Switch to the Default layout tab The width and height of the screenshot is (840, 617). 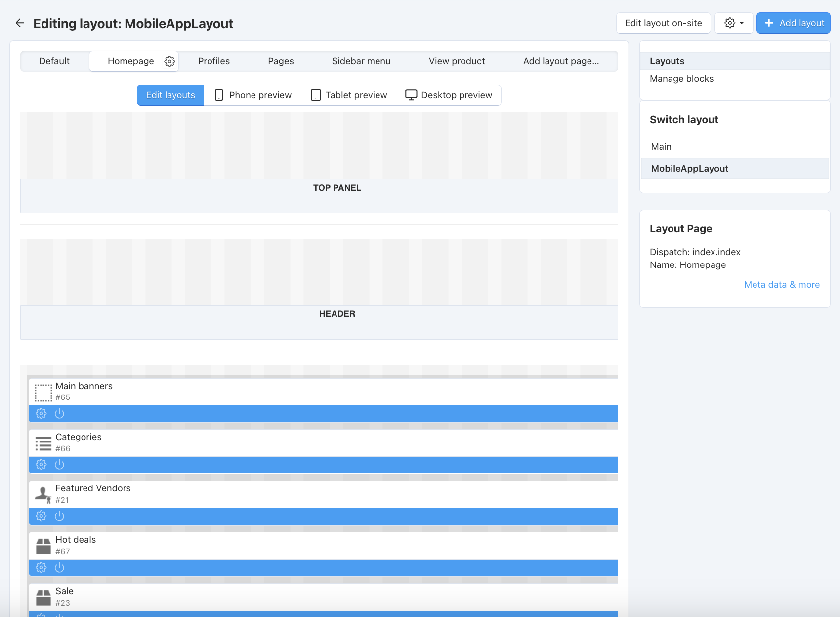pos(54,61)
